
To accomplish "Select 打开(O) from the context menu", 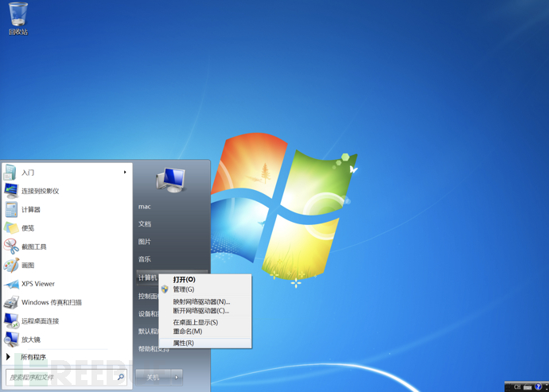I will point(204,279).
